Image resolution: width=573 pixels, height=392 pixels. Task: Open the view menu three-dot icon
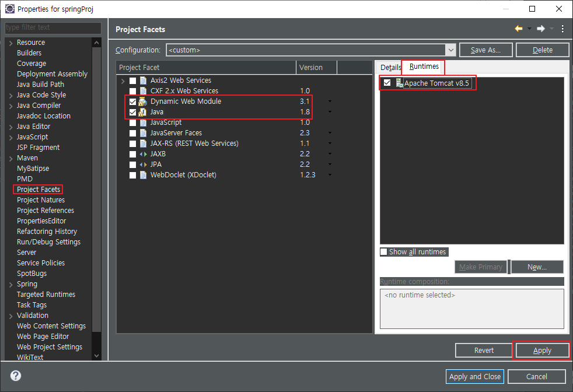(x=562, y=29)
